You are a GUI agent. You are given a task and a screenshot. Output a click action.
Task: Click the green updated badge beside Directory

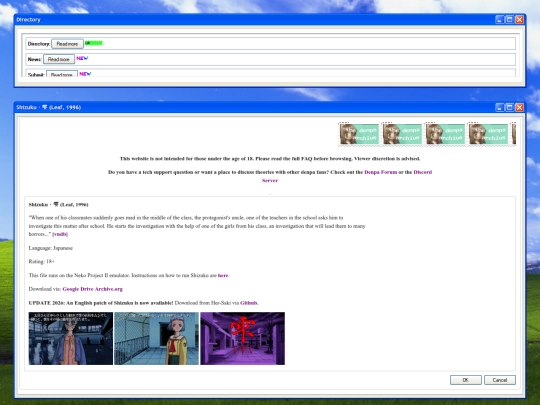(94, 43)
